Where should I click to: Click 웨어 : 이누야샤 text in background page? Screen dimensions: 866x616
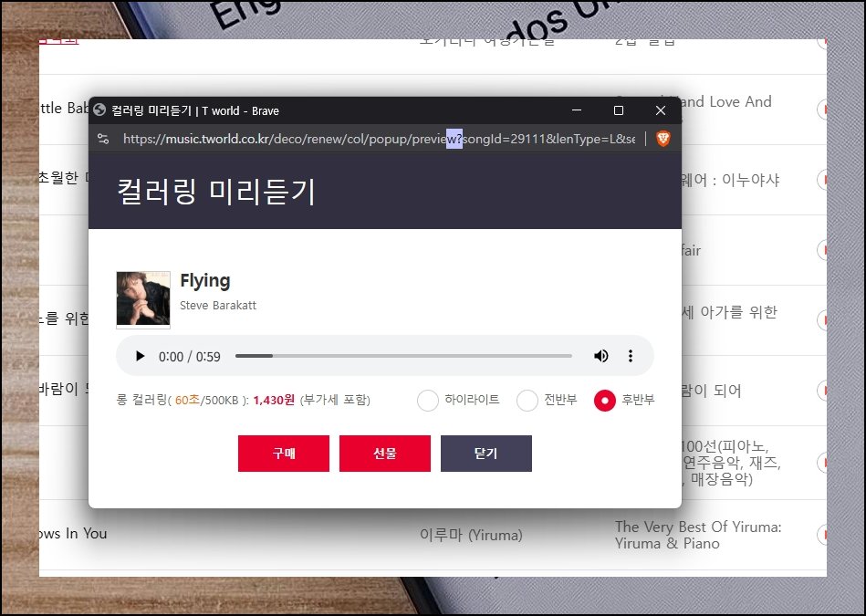(730, 180)
